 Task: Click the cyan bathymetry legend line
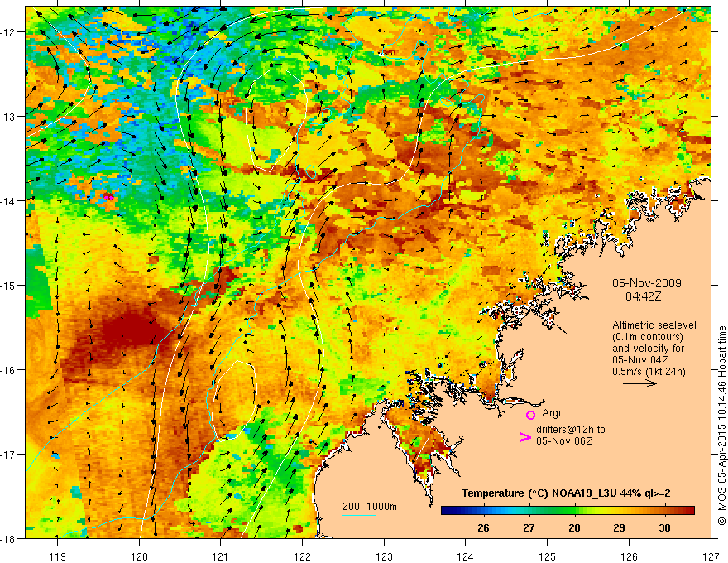359,515
